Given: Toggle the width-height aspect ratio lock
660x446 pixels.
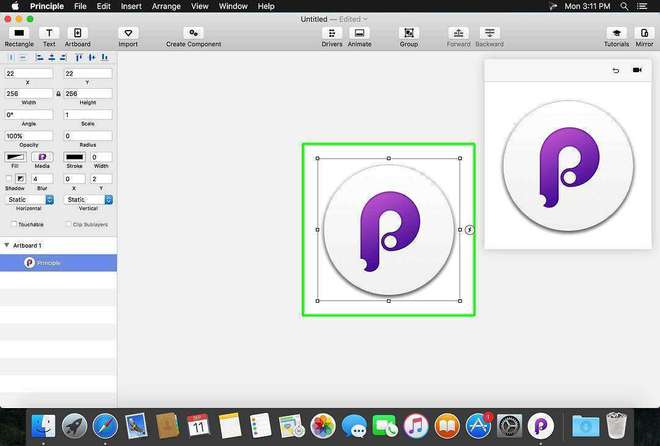Looking at the screenshot, I should [x=58, y=93].
